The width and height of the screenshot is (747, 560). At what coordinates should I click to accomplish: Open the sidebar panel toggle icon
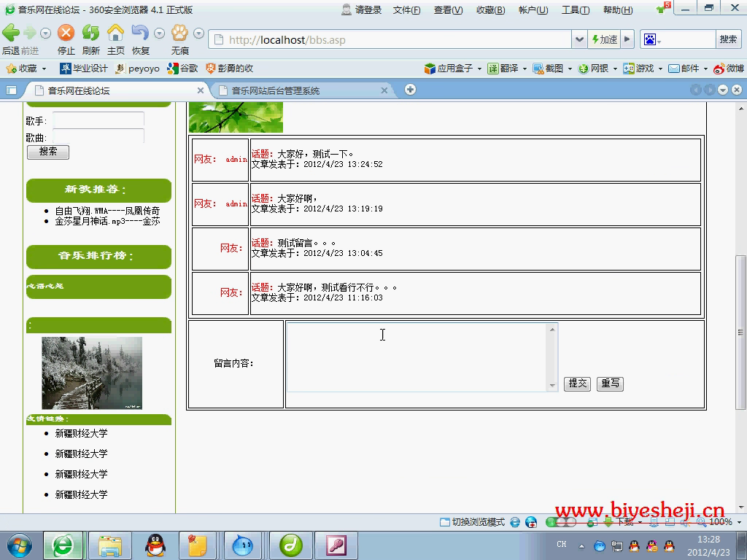point(12,90)
